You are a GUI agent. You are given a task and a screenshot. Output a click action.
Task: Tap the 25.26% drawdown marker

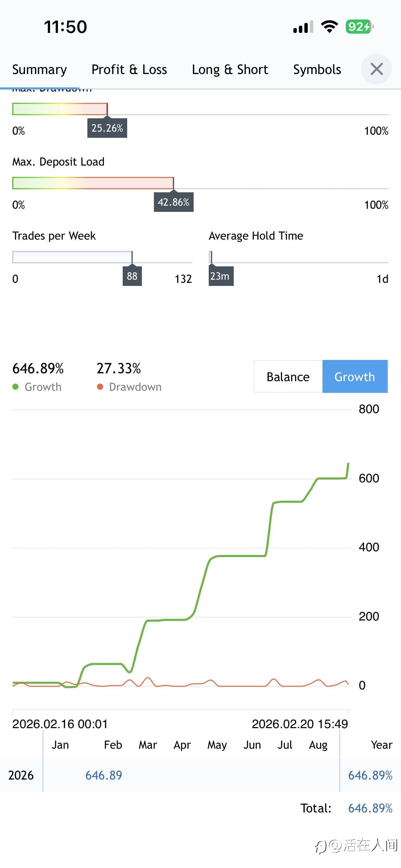pos(107,128)
